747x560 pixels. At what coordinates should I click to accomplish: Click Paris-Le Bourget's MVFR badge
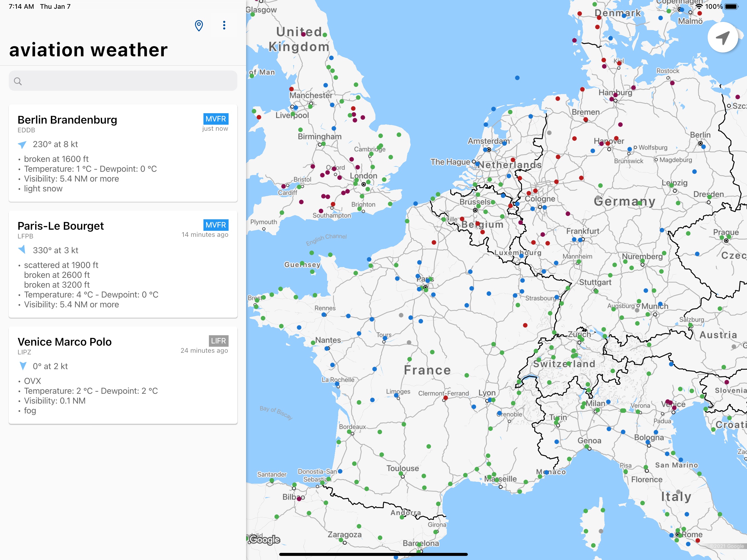coord(215,225)
